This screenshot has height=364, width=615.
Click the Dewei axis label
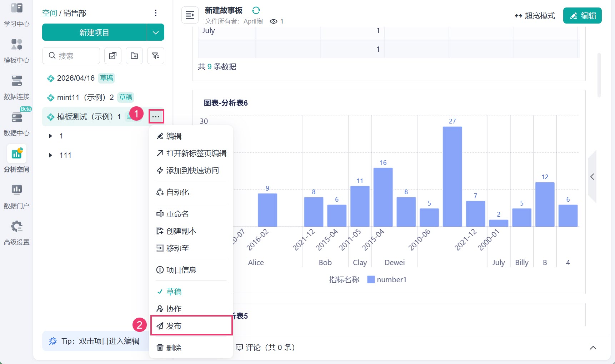click(395, 263)
